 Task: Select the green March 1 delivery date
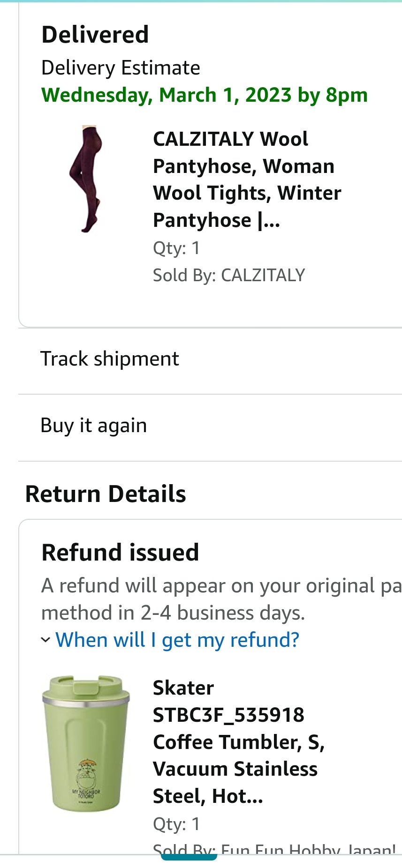coord(205,95)
